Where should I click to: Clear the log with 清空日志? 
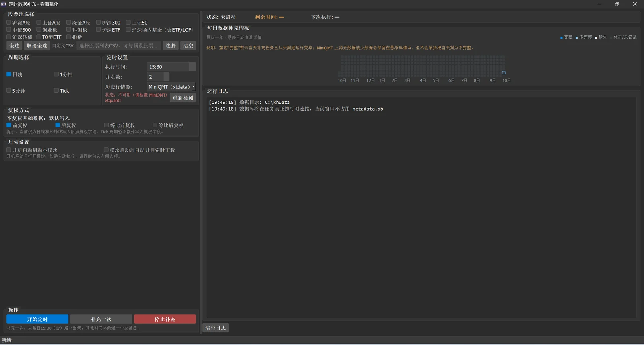coord(215,328)
